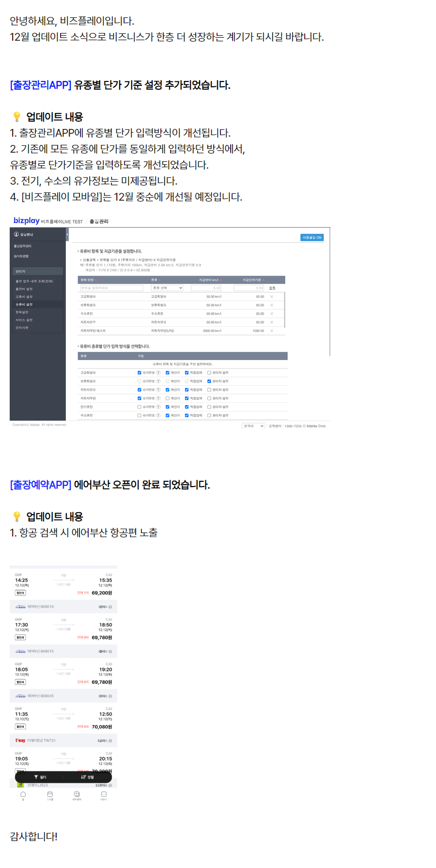The image size is (436, 868).
Task: Open 출장업무관리 in the sidebar
Action: click(23, 246)
